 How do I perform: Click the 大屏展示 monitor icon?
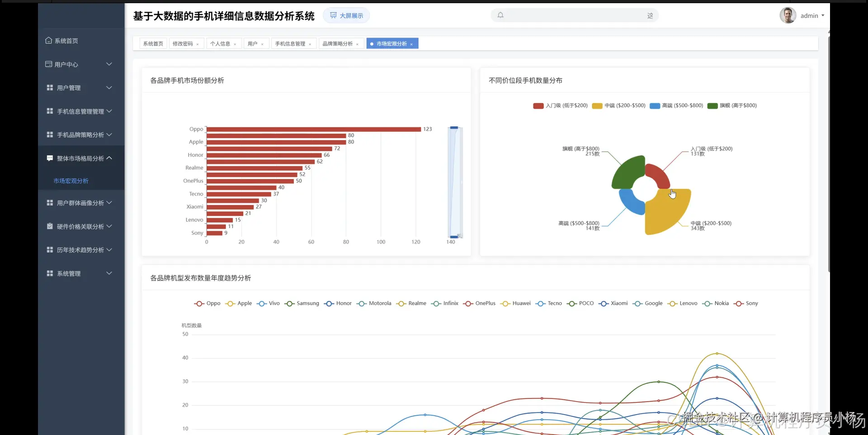click(x=333, y=15)
